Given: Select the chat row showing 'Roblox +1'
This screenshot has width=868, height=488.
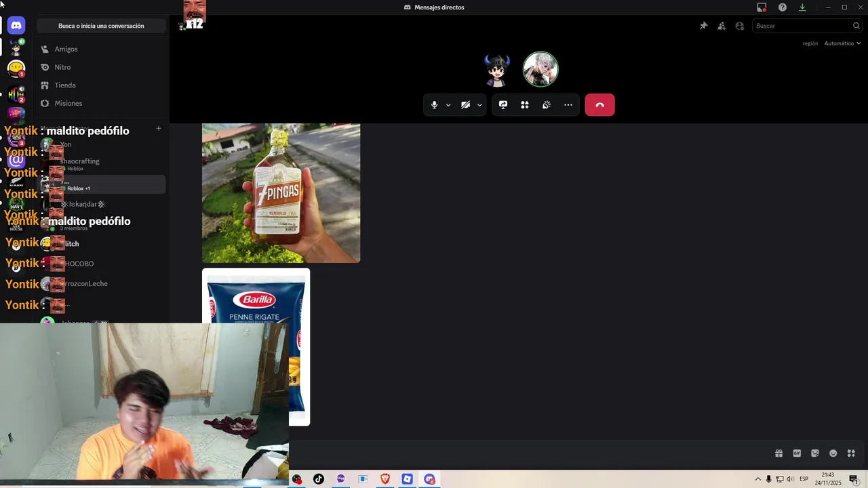Looking at the screenshot, I should pos(101,184).
